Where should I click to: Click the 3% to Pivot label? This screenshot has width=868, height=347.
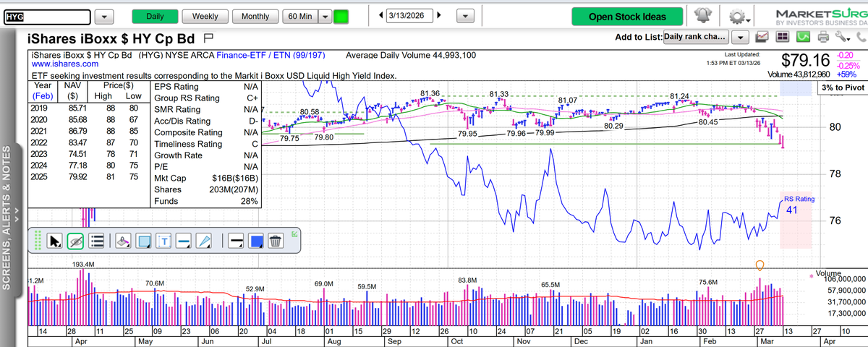click(843, 87)
